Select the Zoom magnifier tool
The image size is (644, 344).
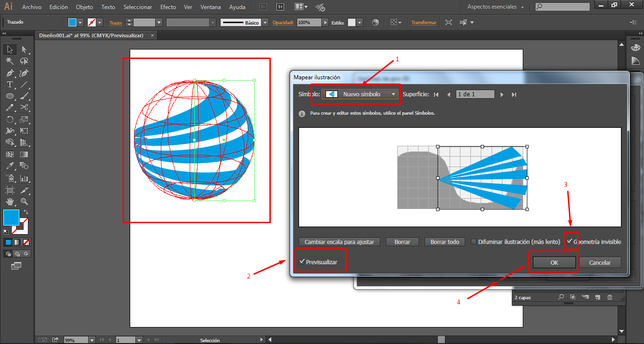coord(25,201)
